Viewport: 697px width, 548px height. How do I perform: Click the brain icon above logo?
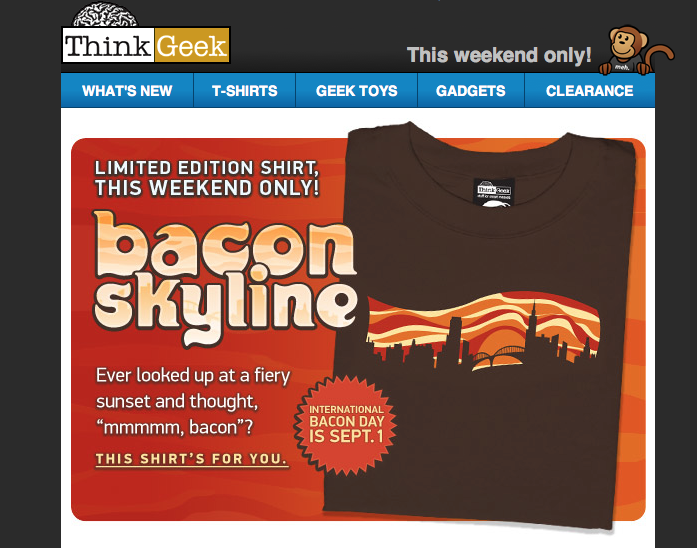pos(105,15)
